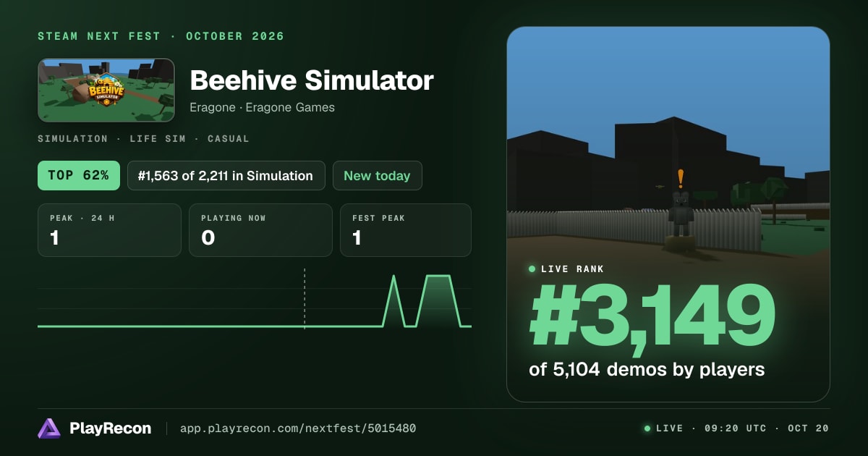
Task: Click the OCT 20 date in footer
Action: (x=807, y=428)
